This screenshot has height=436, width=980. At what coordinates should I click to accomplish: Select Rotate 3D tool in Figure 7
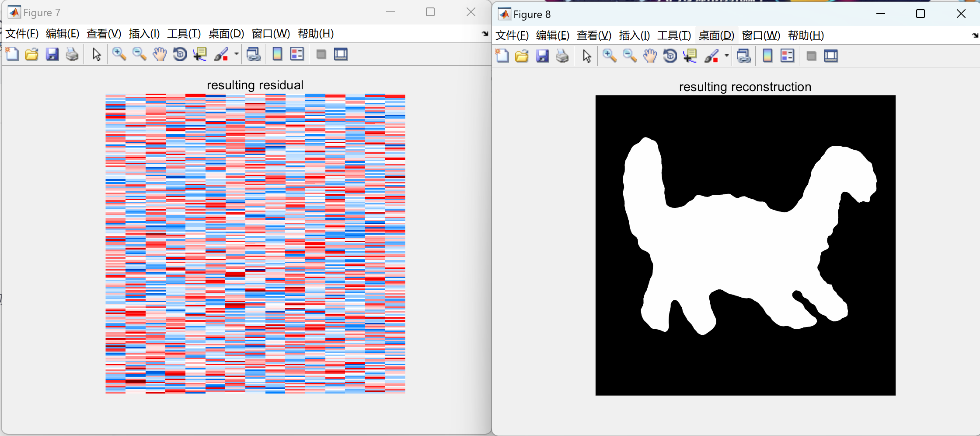point(180,54)
